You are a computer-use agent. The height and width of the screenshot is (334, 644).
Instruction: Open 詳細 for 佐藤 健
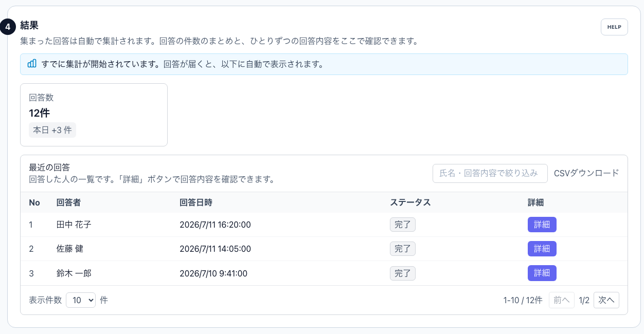click(x=542, y=249)
